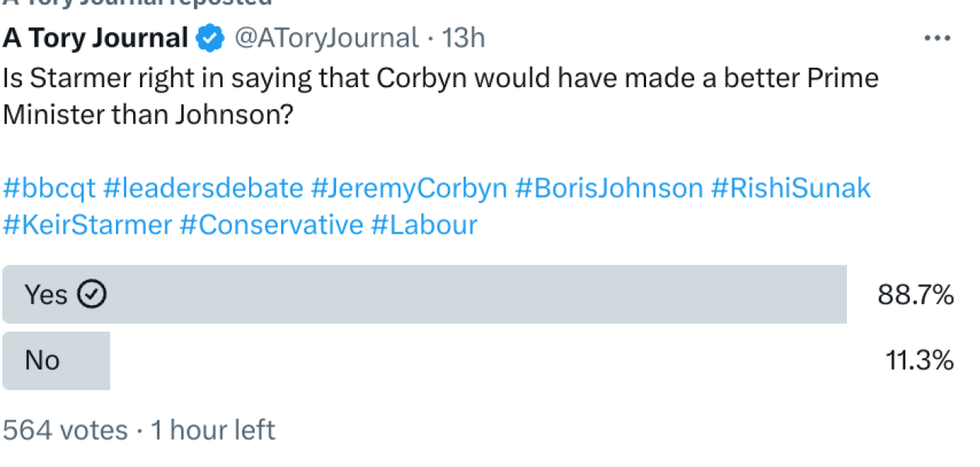The image size is (980, 467).
Task: Open the A Tory Journal profile name
Action: [x=96, y=37]
